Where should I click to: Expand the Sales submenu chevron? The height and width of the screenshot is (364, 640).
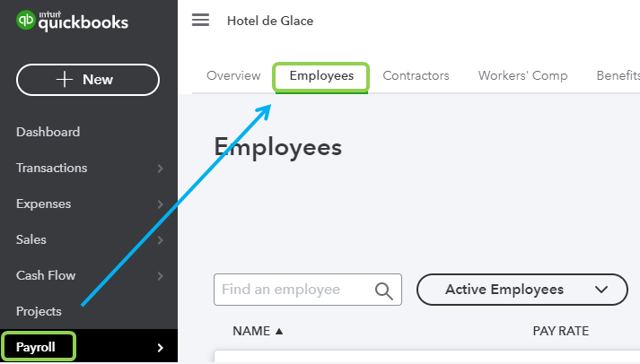(x=161, y=240)
